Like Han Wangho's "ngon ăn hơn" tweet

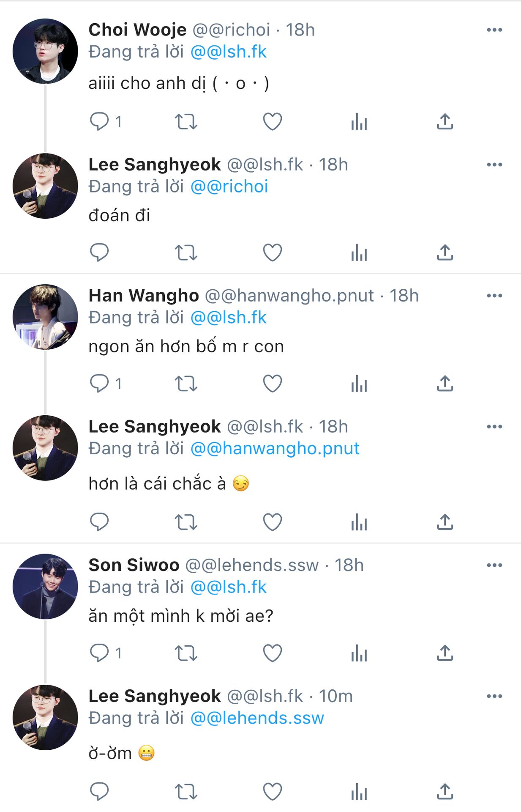tap(273, 384)
